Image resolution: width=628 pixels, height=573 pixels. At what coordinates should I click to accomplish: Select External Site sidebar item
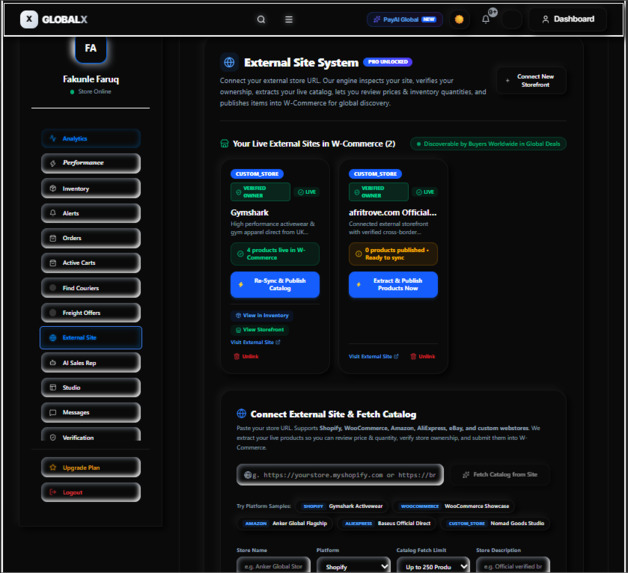tap(91, 338)
